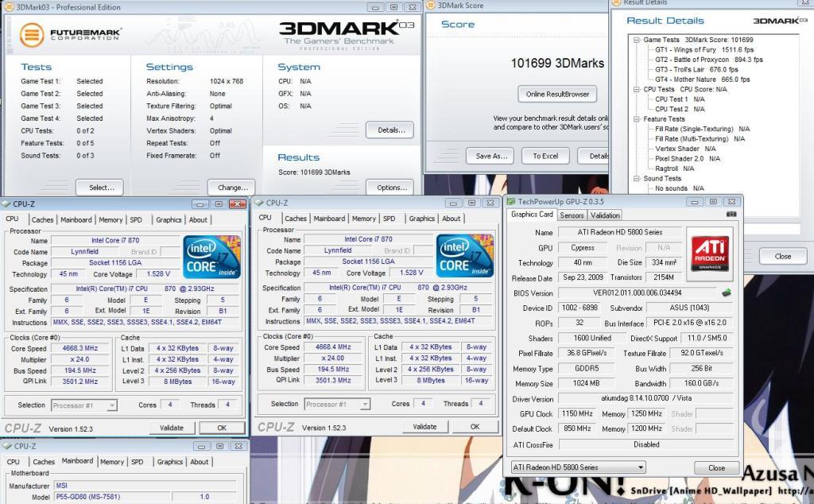Click Change... button under Settings
The width and height of the screenshot is (814, 504).
click(231, 188)
